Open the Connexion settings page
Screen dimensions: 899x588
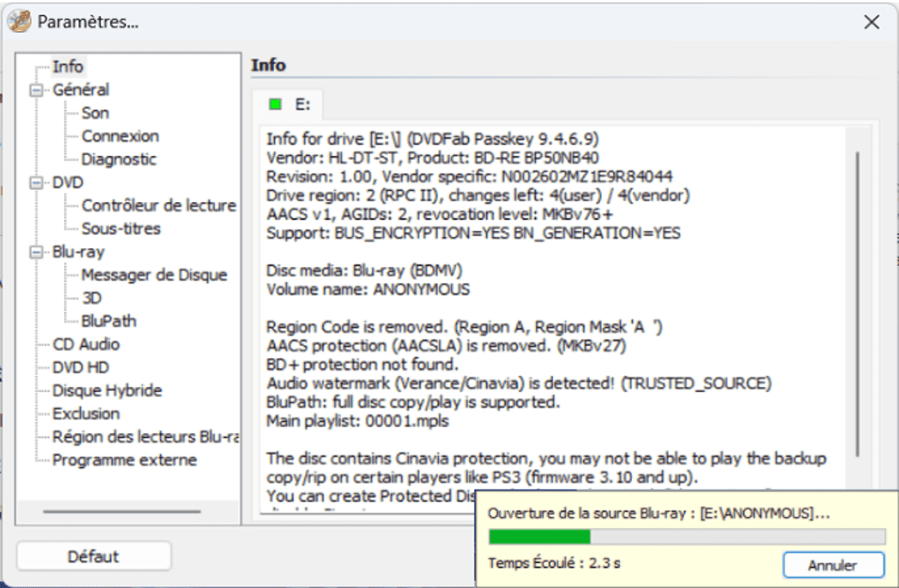point(121,136)
